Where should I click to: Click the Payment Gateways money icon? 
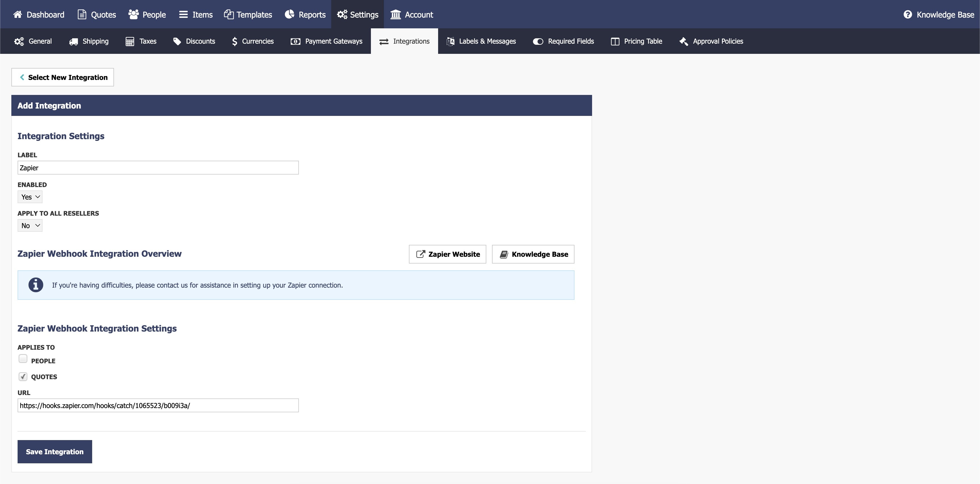click(295, 41)
